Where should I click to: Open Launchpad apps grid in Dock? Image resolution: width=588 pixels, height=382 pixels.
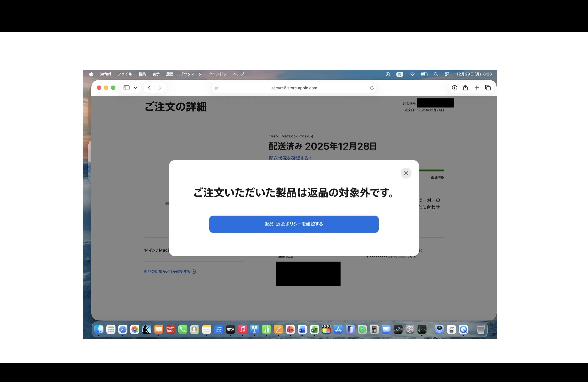(x=111, y=329)
